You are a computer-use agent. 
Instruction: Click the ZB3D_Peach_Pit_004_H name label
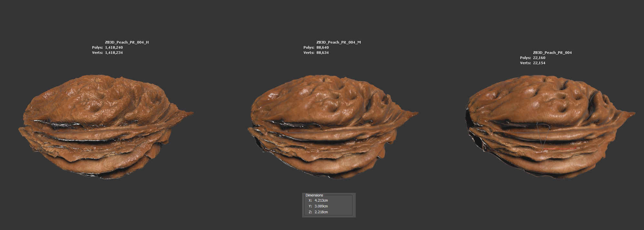point(127,42)
